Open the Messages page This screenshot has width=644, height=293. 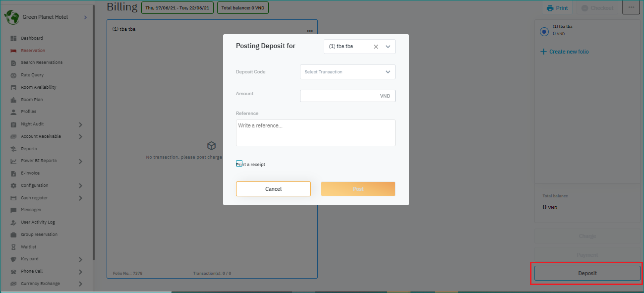(31, 210)
